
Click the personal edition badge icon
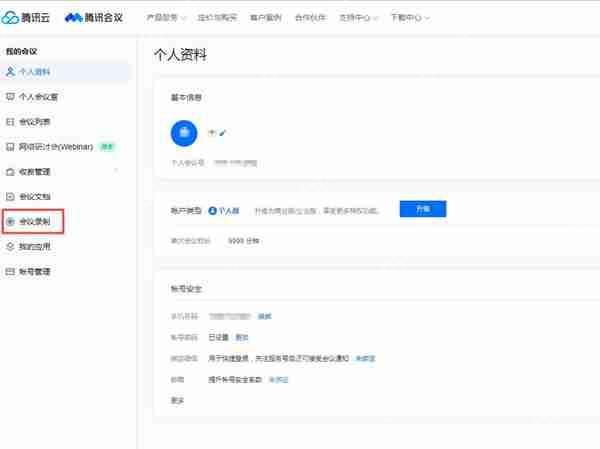point(212,211)
